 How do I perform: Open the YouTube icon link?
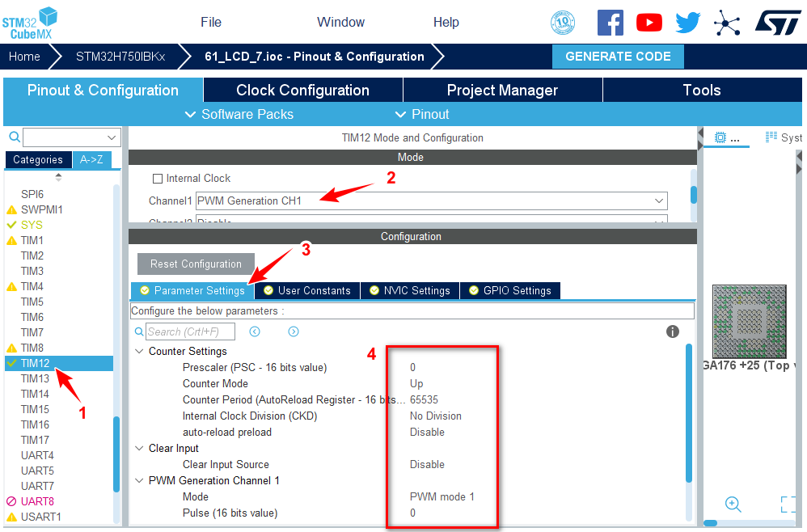coord(649,23)
